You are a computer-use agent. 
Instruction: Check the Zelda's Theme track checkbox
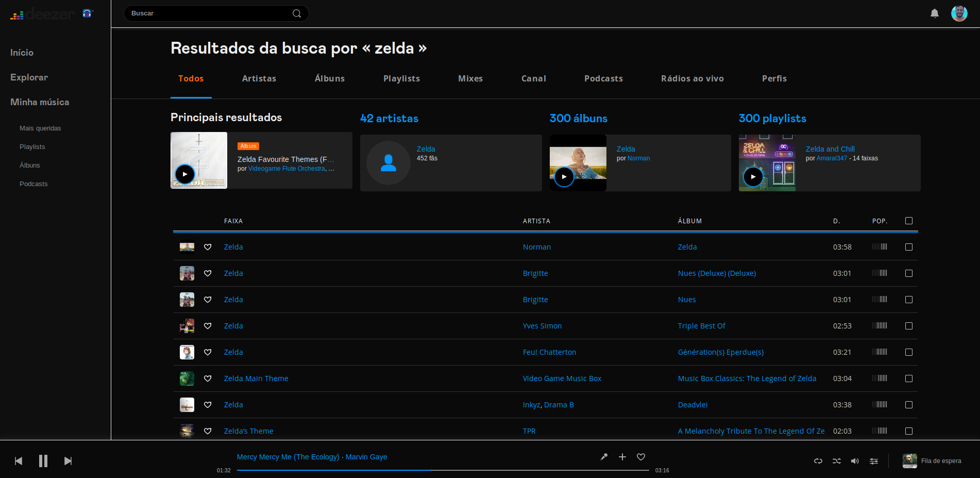coord(909,431)
